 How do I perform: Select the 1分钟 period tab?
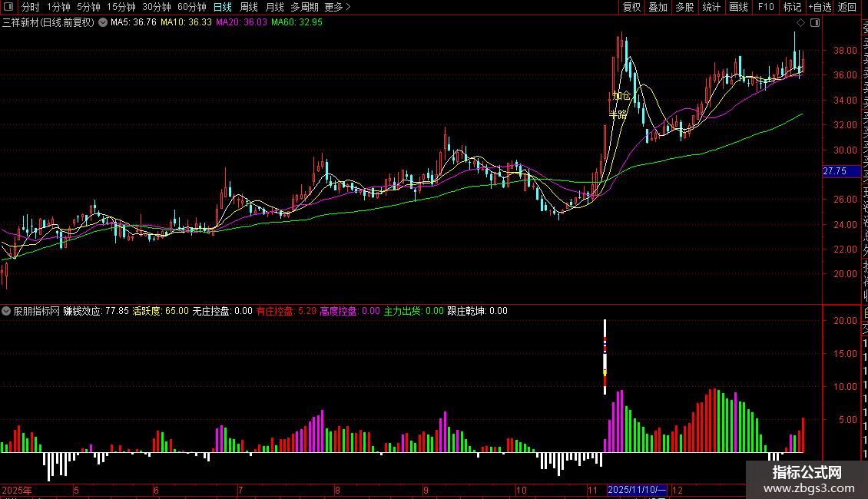coord(58,7)
